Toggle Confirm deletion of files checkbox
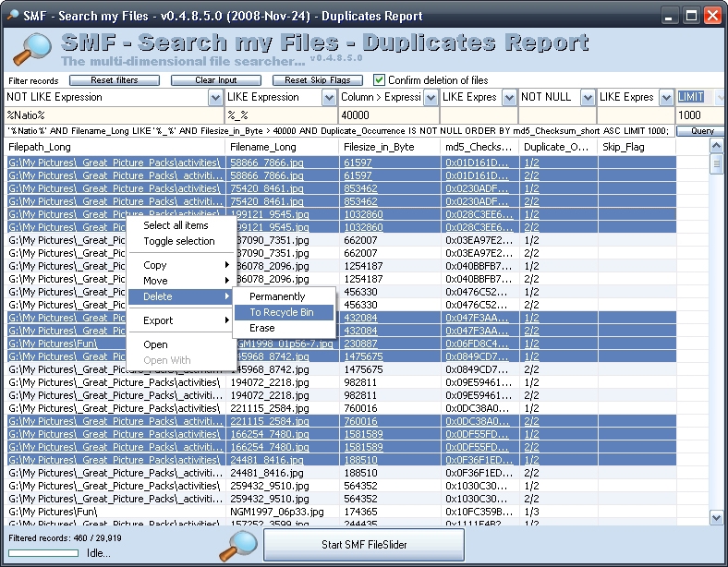The width and height of the screenshot is (728, 567). click(x=379, y=80)
